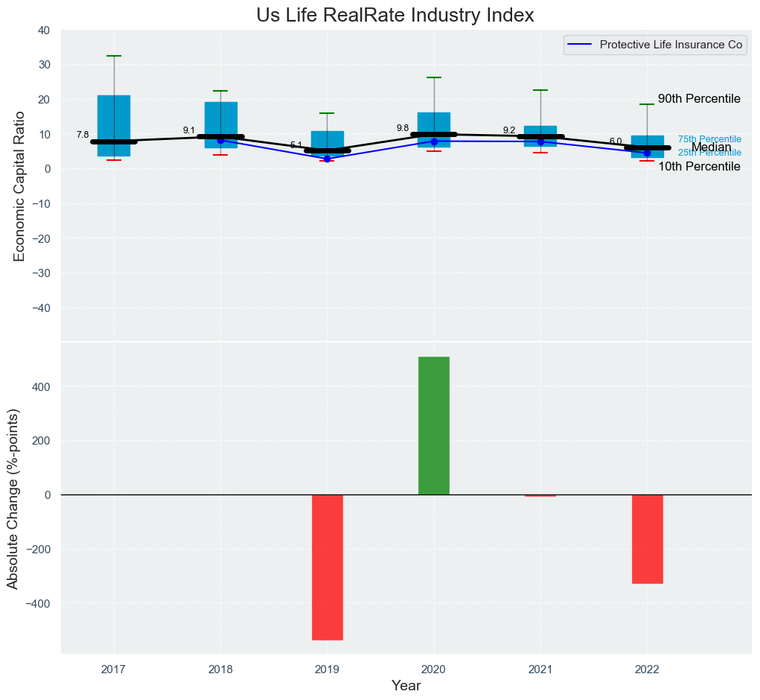Select the 2021 x-axis tick label

point(540,669)
